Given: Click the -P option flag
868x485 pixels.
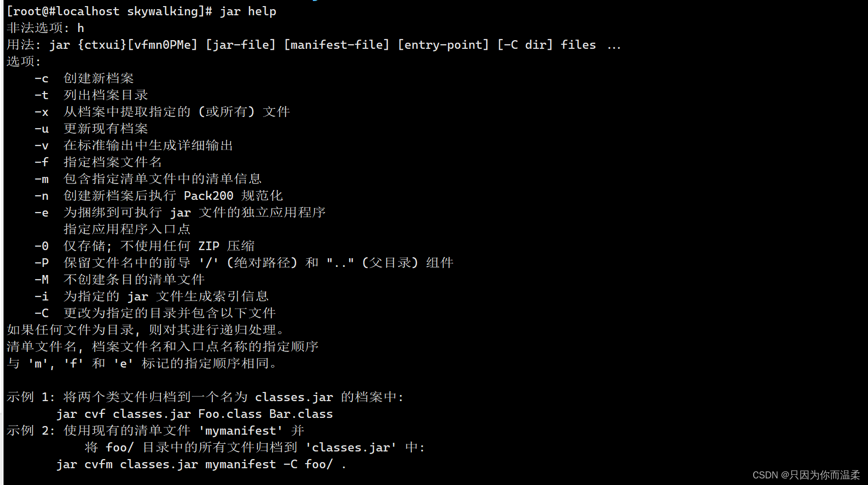Looking at the screenshot, I should coord(42,263).
